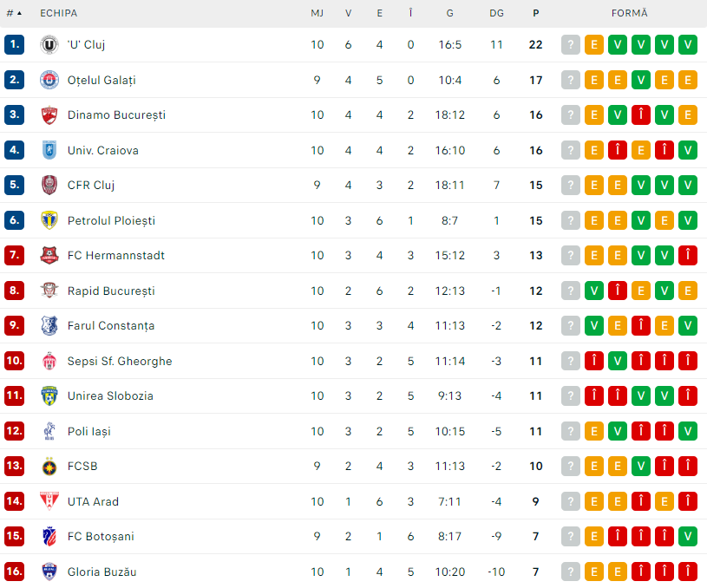The width and height of the screenshot is (707, 588).
Task: Select the FCSB star logo
Action: [x=49, y=467]
